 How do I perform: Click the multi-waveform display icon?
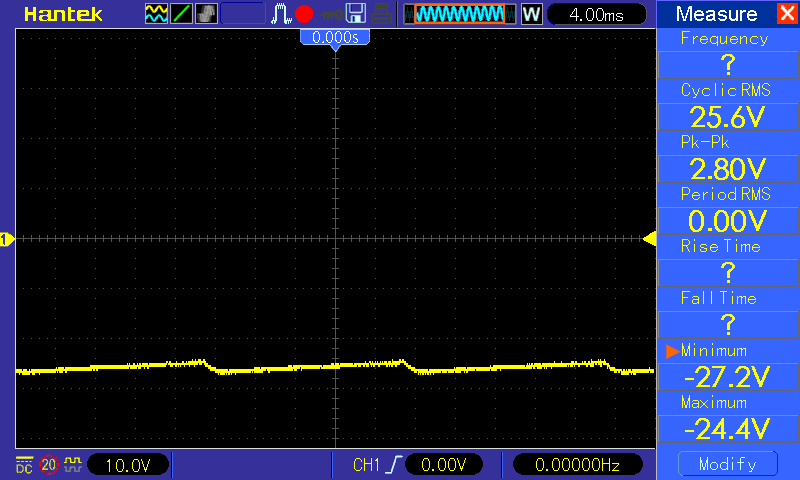(x=156, y=14)
